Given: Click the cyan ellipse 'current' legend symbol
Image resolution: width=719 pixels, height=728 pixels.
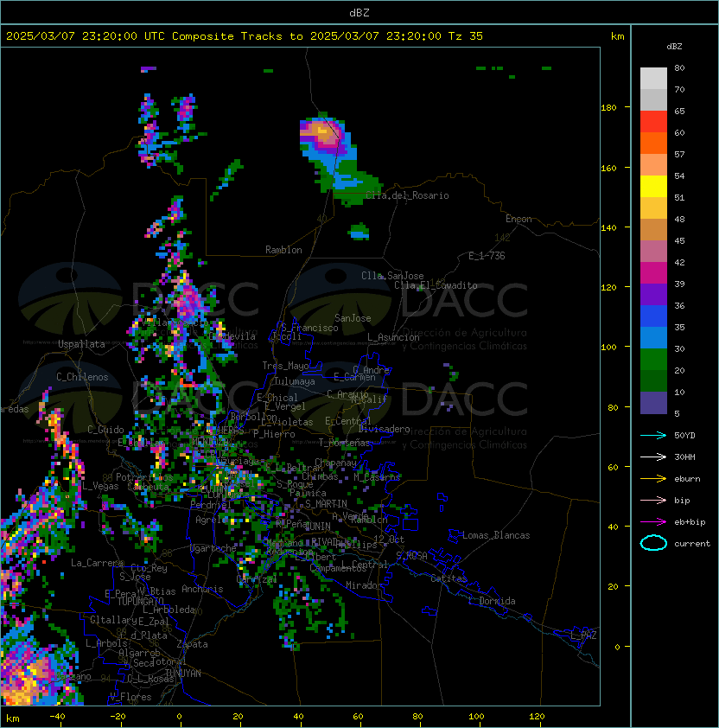Looking at the screenshot, I should pyautogui.click(x=653, y=543).
